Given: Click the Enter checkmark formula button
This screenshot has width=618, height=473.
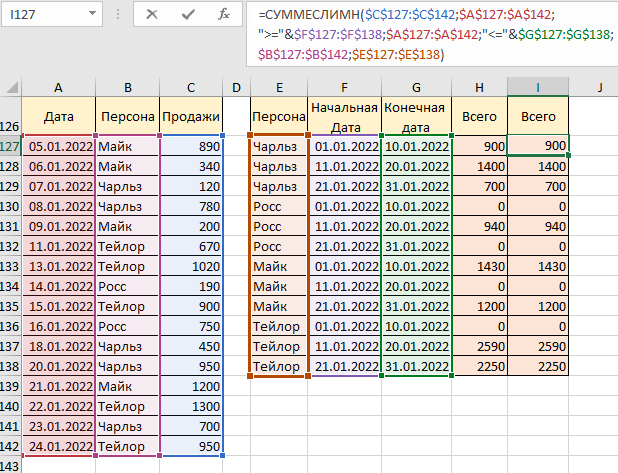Looking at the screenshot, I should (x=187, y=15).
